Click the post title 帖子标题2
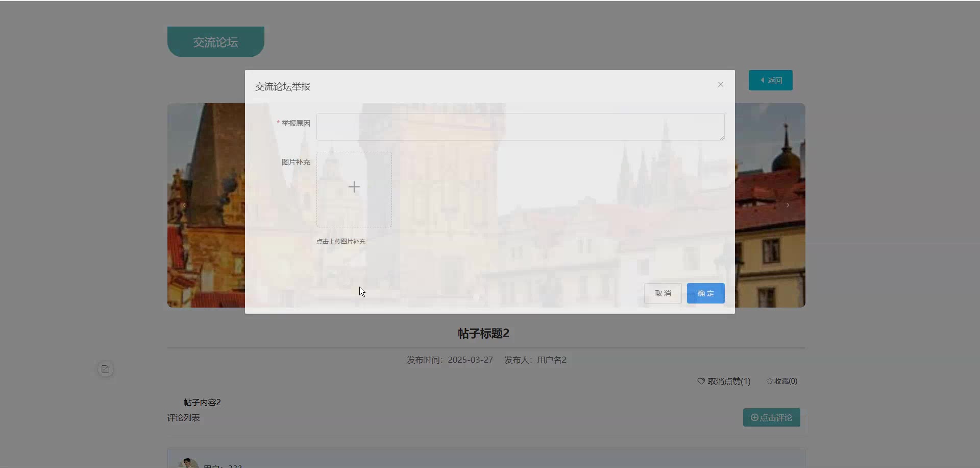The width and height of the screenshot is (980, 468). pyautogui.click(x=483, y=334)
